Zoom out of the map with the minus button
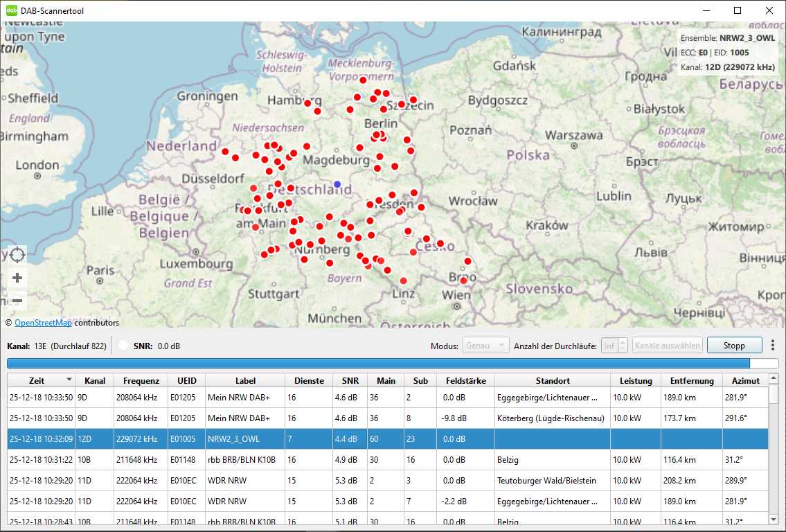Image resolution: width=786 pixels, height=532 pixels. 17,301
